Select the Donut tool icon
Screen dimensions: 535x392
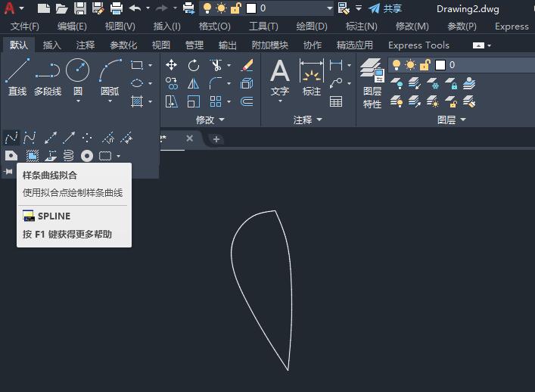(x=87, y=156)
